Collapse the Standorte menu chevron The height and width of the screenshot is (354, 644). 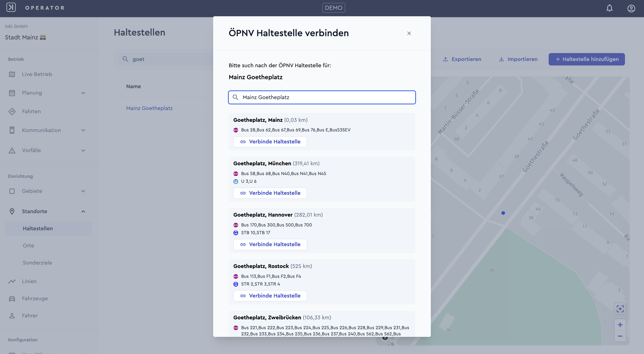coord(83,211)
